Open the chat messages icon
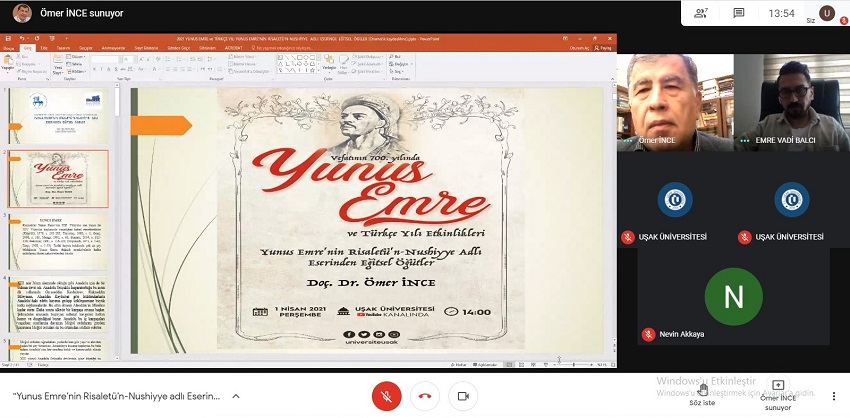This screenshot has width=850, height=418. pyautogui.click(x=739, y=13)
